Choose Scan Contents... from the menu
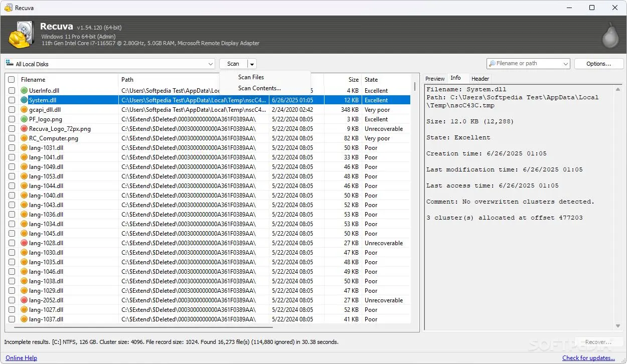Image resolution: width=627 pixels, height=364 pixels. 259,88
